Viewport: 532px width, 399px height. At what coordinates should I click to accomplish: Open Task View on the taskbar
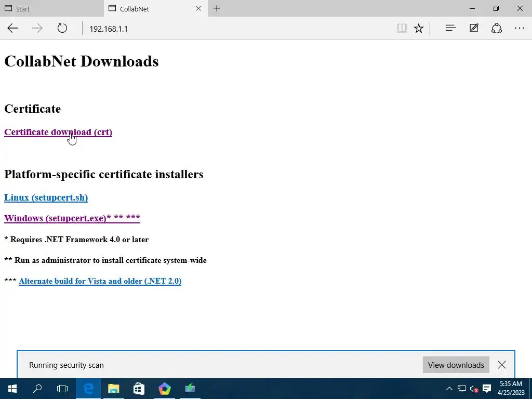click(x=62, y=389)
